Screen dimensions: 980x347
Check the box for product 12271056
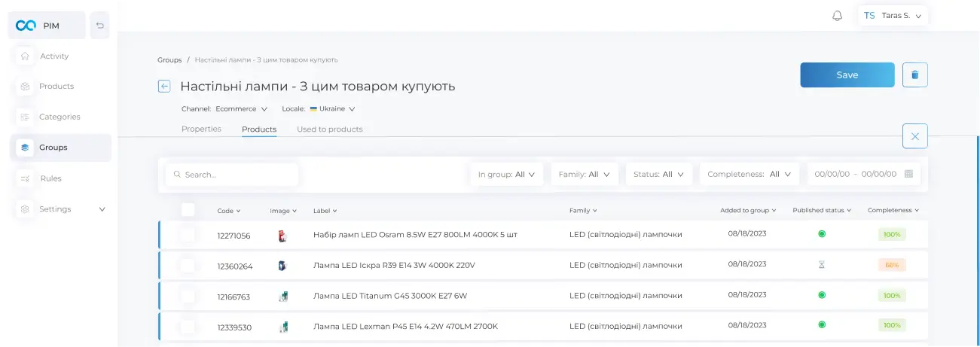point(188,235)
